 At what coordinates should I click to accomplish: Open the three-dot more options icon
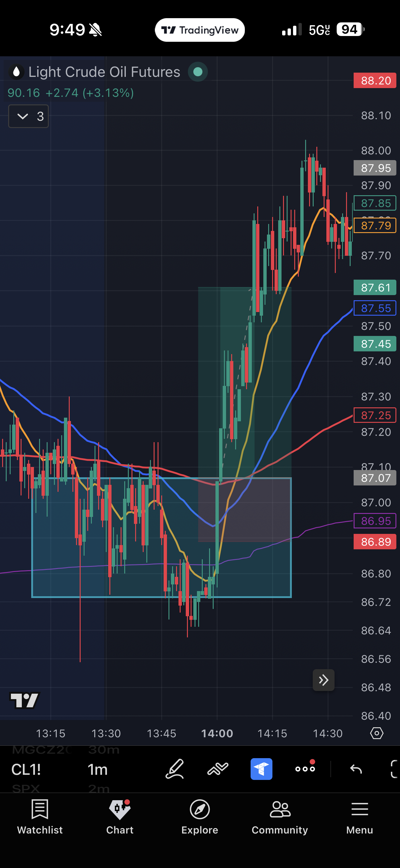(x=305, y=769)
